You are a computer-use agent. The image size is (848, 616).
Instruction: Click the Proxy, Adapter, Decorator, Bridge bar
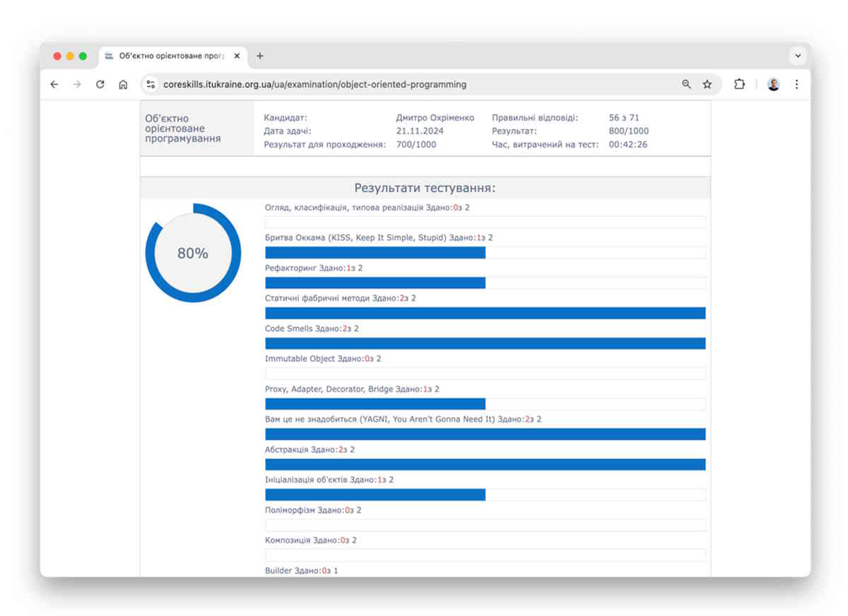coord(485,404)
